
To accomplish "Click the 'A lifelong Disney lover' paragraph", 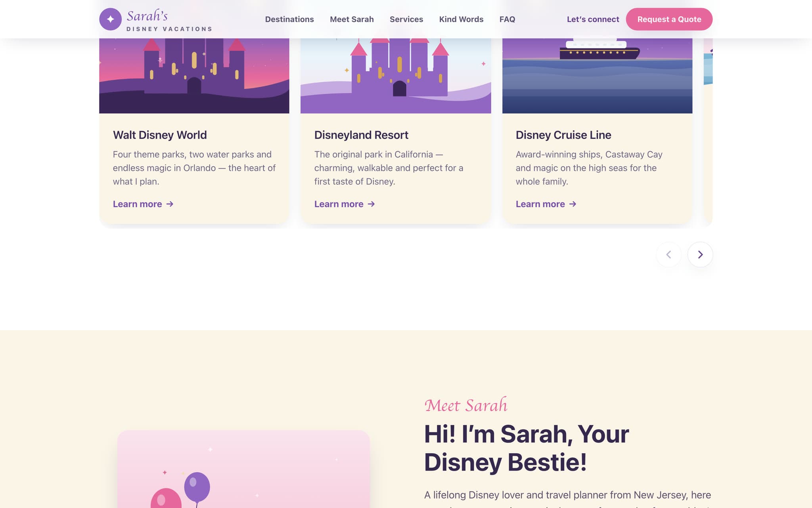I will (568, 498).
